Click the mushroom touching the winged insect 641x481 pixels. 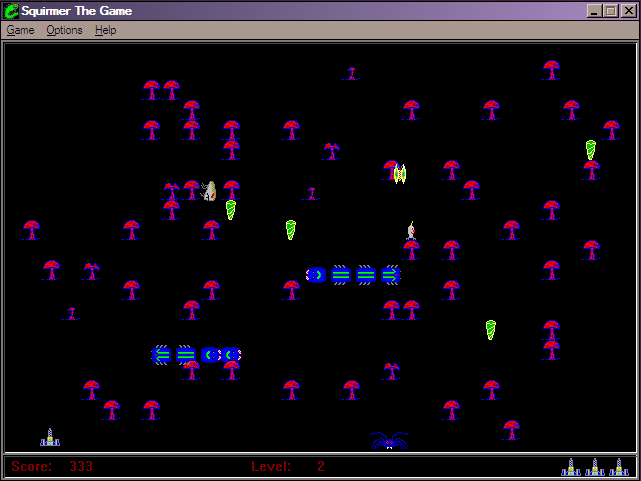(390, 170)
